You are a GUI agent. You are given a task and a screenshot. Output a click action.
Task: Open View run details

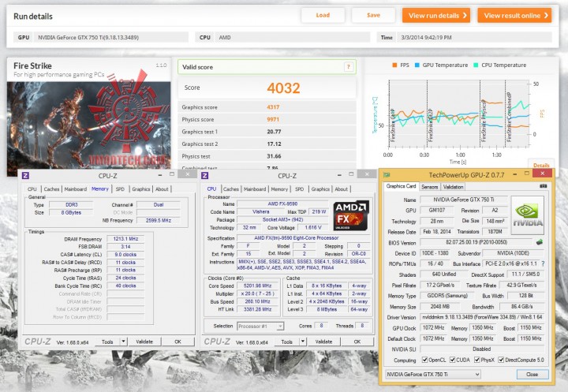click(436, 16)
